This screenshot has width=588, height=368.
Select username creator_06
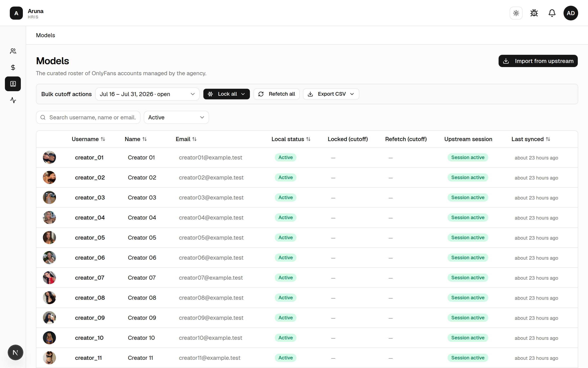[90, 258]
